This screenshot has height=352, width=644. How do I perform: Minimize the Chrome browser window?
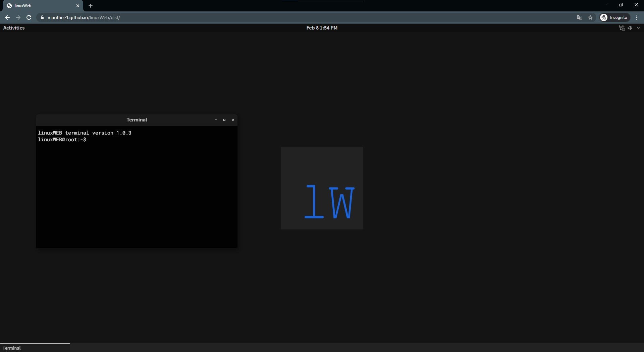click(x=605, y=5)
